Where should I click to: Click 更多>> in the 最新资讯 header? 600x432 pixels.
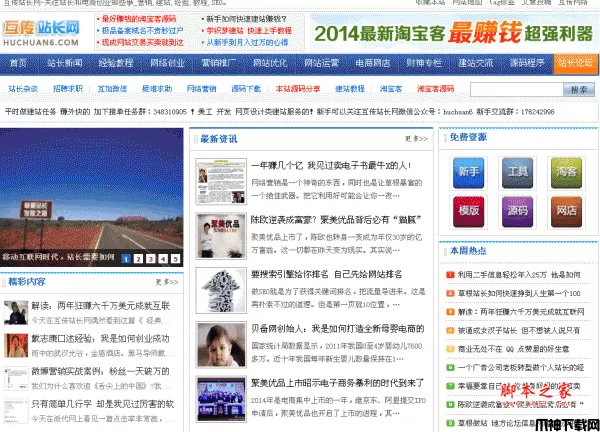[x=416, y=139]
